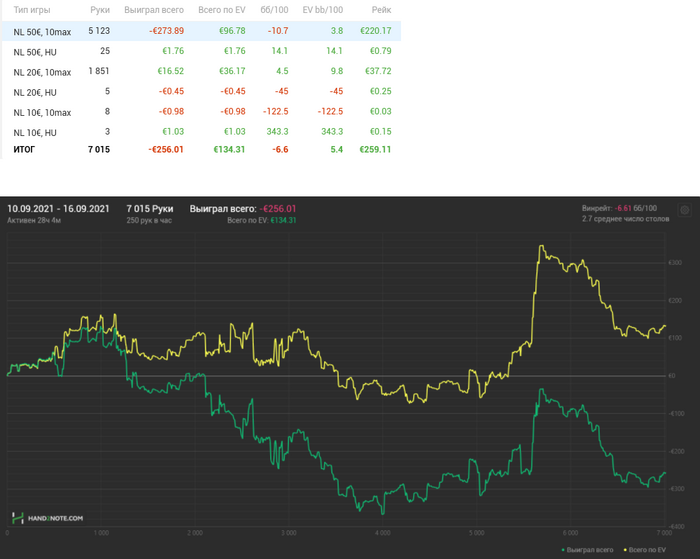Click graph header 'Всего по EV: €134.31'
Image resolution: width=700 pixels, height=559 pixels.
[x=262, y=220]
